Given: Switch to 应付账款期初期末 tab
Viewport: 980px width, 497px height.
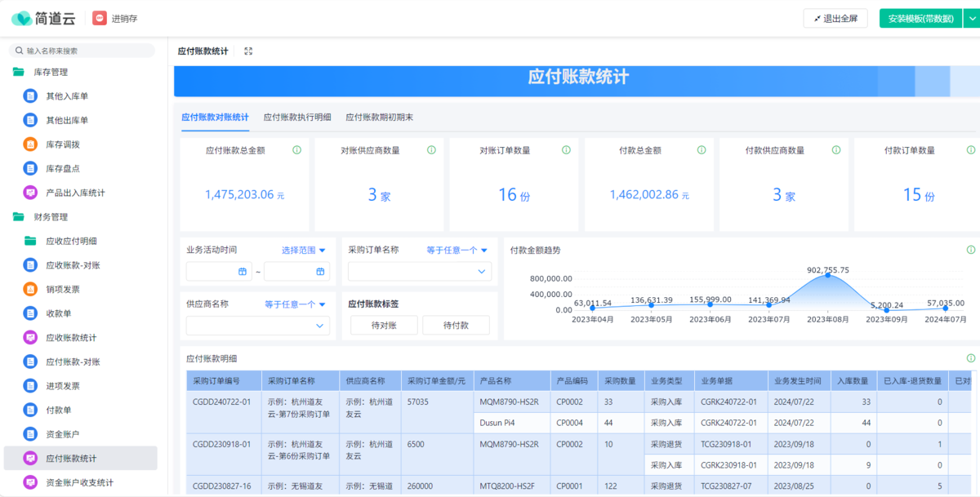Looking at the screenshot, I should [x=379, y=118].
